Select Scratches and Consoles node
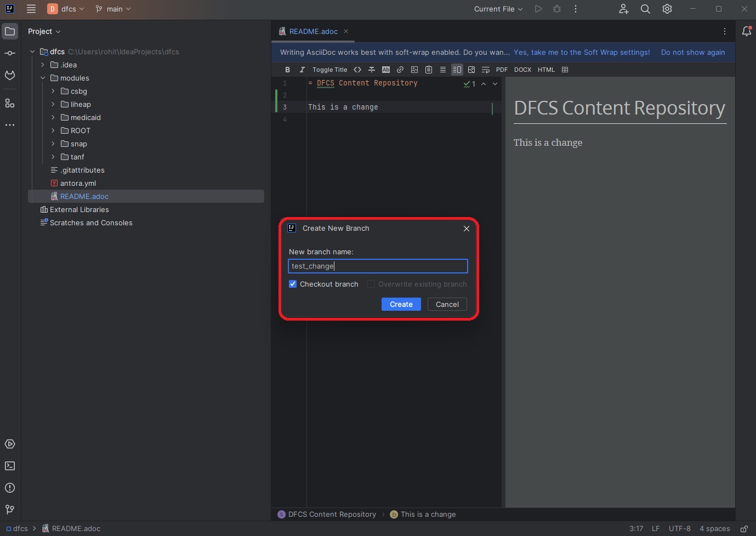Screen dimensions: 756x536 click(x=146, y=223)
